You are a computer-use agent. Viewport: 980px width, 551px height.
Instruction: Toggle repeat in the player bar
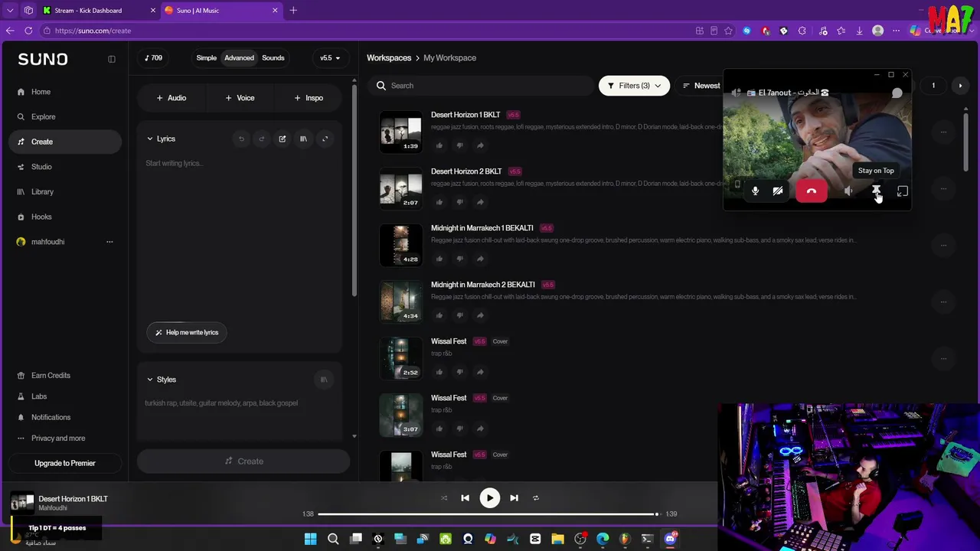(x=536, y=498)
